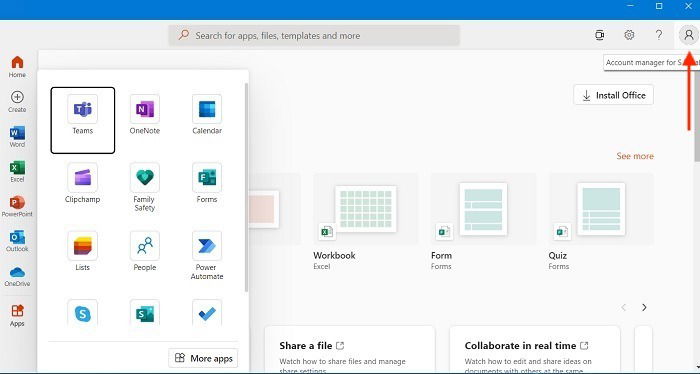Click the See more link
The image size is (700, 374).
635,156
